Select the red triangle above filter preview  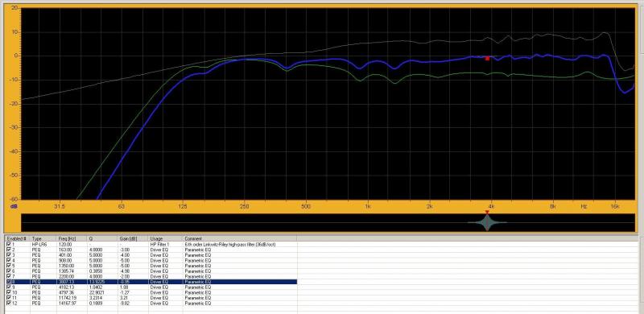[487, 212]
